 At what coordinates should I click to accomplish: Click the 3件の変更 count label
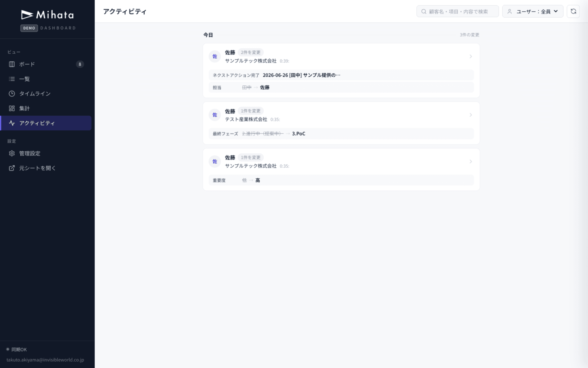pos(469,35)
